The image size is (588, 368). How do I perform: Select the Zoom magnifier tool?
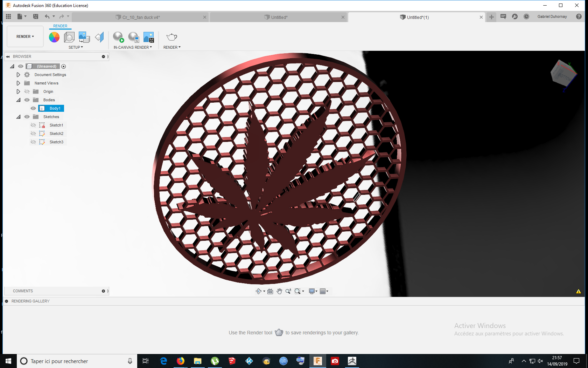[x=288, y=291]
